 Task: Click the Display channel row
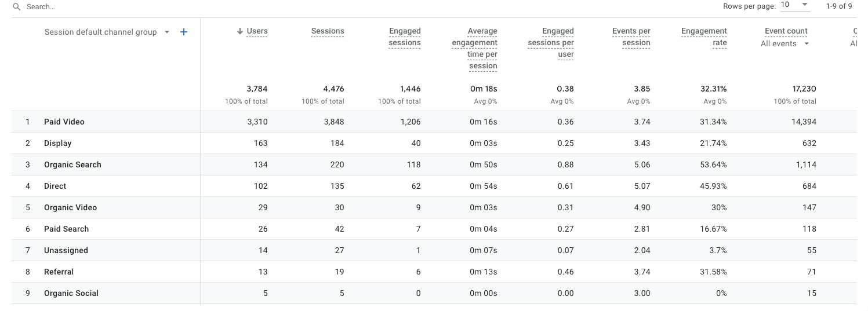[x=57, y=143]
